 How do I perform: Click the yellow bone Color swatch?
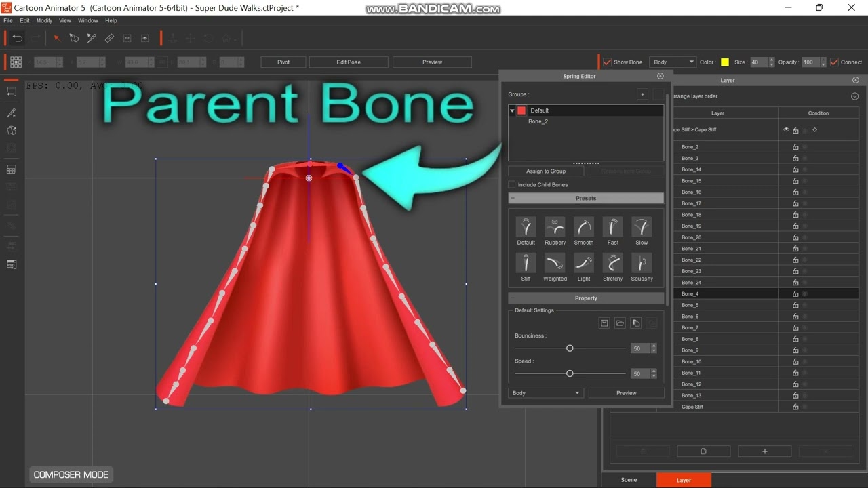pos(725,62)
